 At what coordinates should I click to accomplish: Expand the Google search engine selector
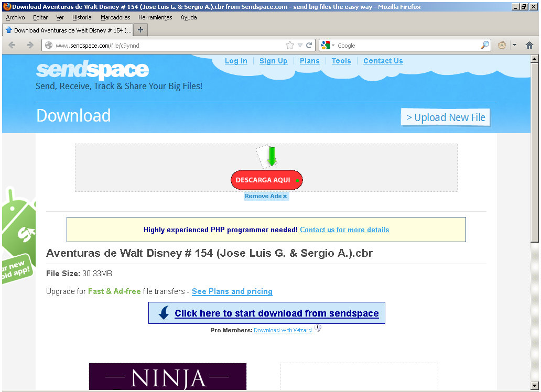(328, 46)
